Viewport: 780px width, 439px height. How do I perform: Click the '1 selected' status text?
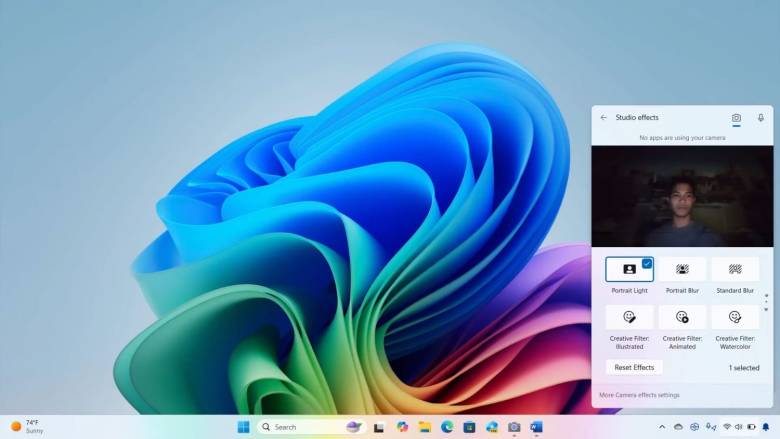[744, 368]
